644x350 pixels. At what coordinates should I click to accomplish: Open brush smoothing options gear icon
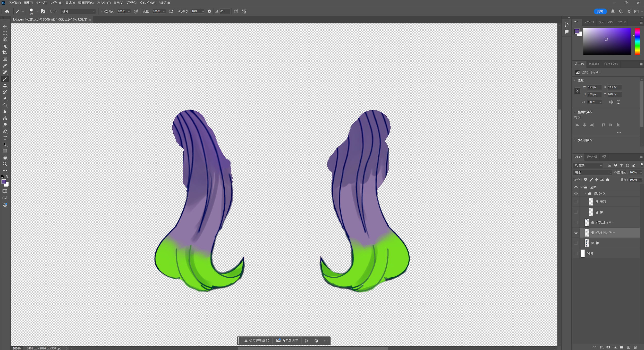coord(209,11)
